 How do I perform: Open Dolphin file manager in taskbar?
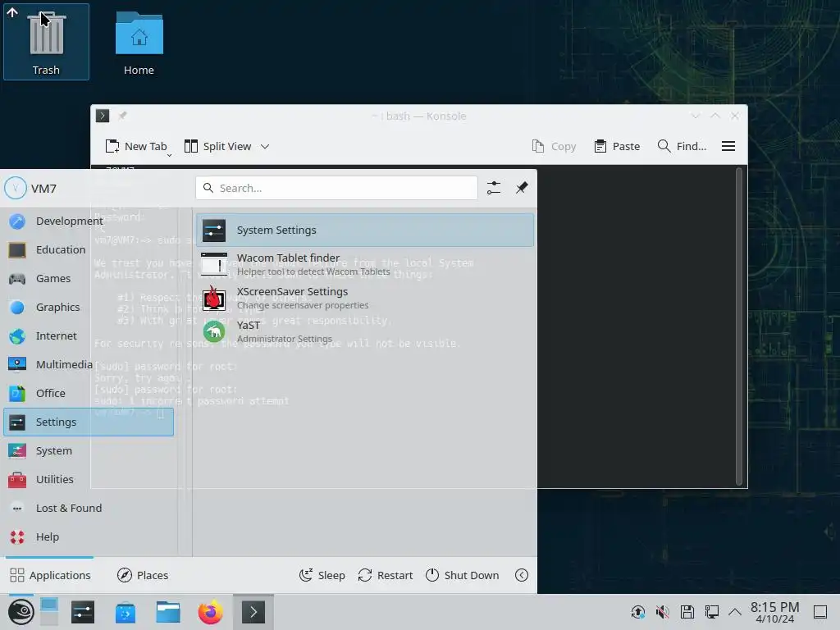[167, 612]
